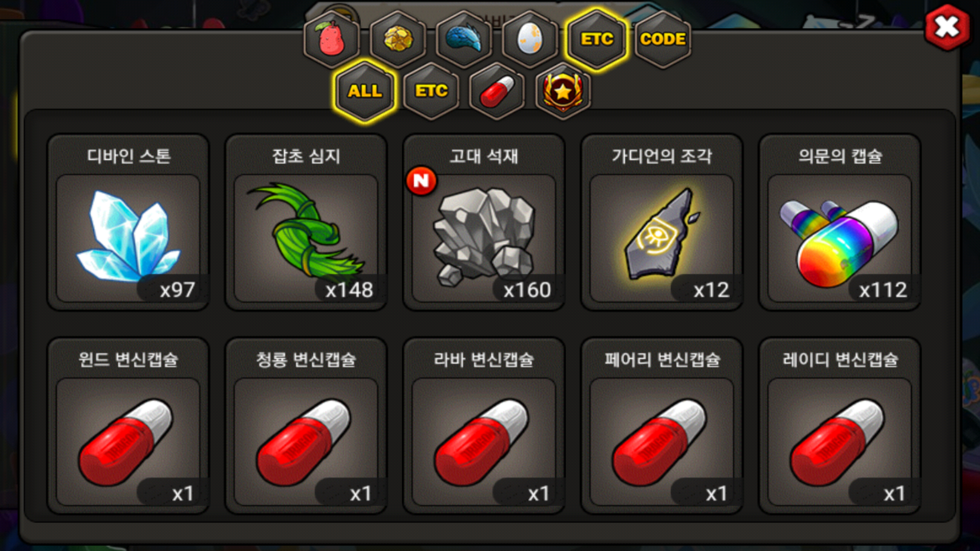980x551 pixels.
Task: Select the 잡초 심지 green weed item
Action: [x=306, y=222]
